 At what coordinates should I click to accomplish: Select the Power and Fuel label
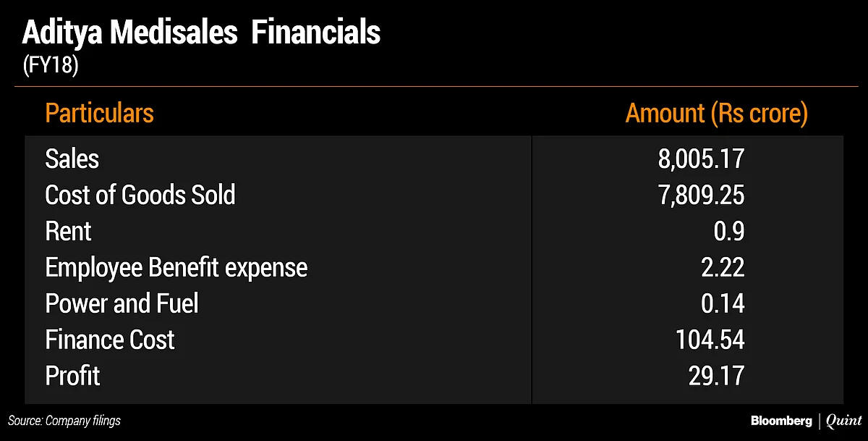pyautogui.click(x=122, y=303)
